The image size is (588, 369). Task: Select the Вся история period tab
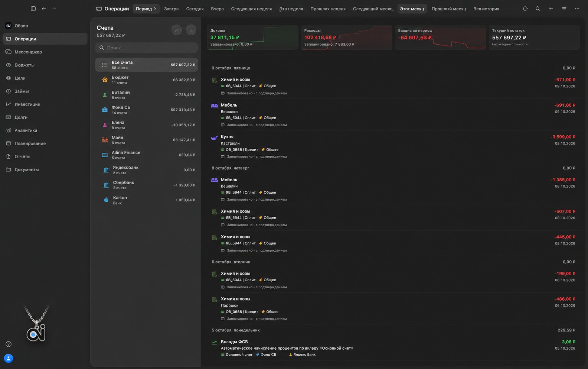[486, 9]
